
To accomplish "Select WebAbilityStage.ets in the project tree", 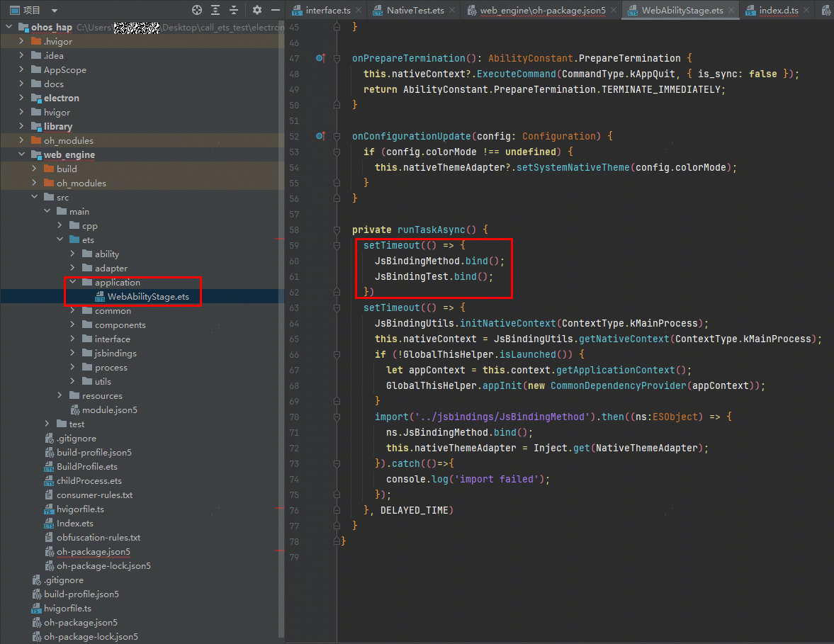I will click(x=148, y=296).
